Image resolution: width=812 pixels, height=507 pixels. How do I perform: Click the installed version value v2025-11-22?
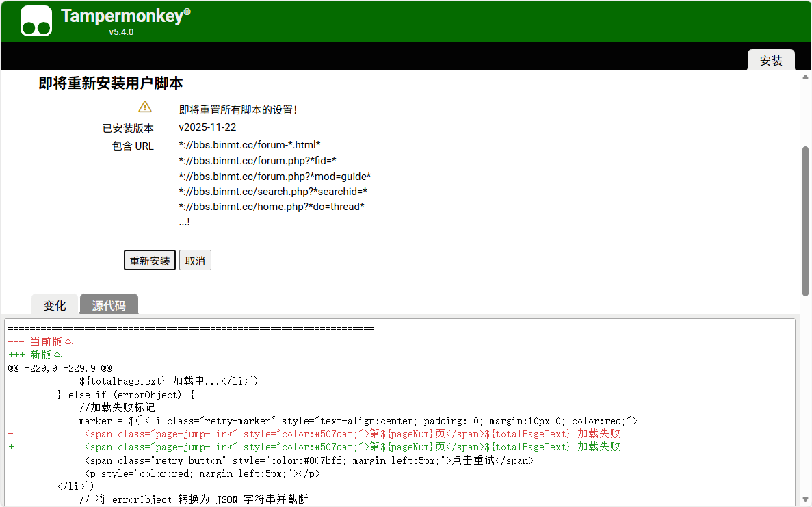point(207,127)
